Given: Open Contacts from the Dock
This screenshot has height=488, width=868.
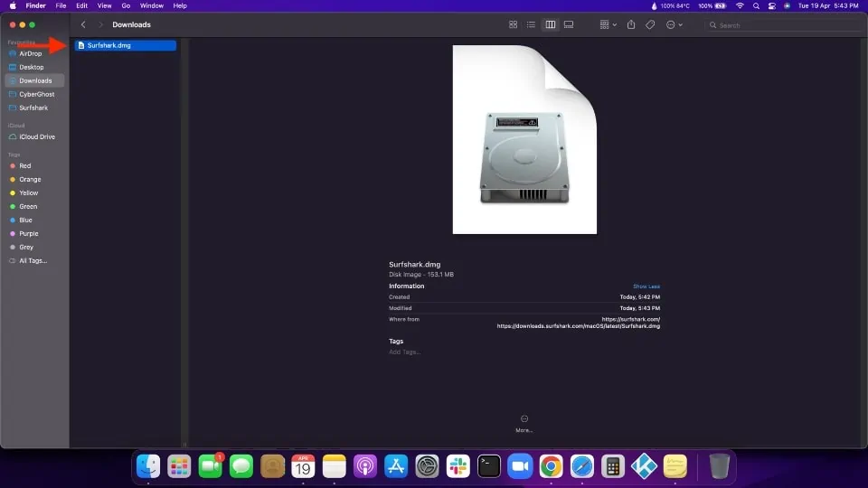Looking at the screenshot, I should [x=272, y=466].
